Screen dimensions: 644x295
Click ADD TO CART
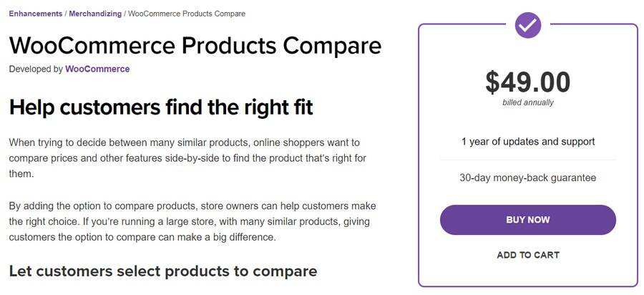[x=528, y=255]
